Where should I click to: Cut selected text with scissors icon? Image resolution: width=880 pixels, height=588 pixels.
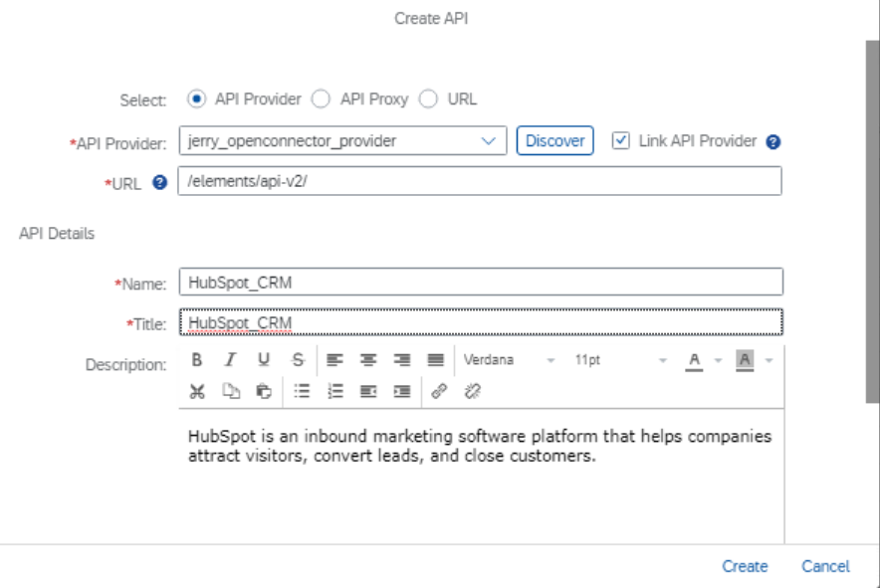[197, 391]
